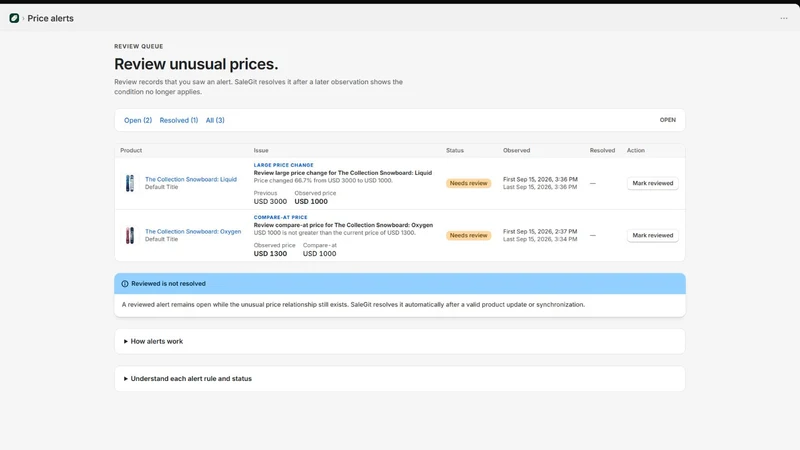Click the info icon in Reviewed banner
800x450 pixels.
(x=125, y=284)
